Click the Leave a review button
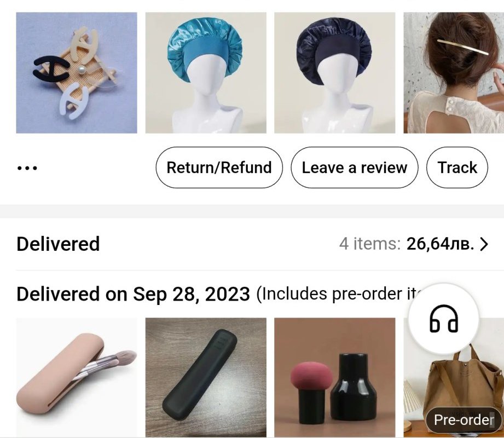This screenshot has width=504, height=438. pyautogui.click(x=355, y=168)
